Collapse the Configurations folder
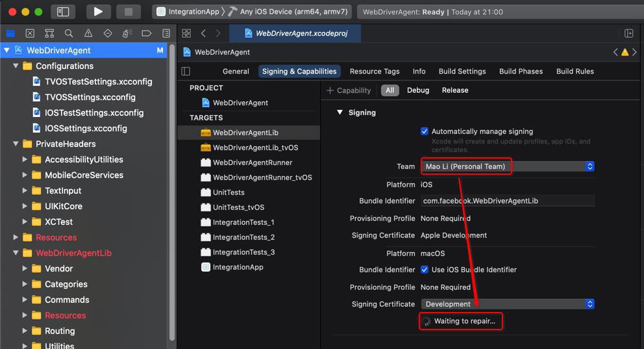Image resolution: width=644 pixels, height=349 pixels. [16, 66]
